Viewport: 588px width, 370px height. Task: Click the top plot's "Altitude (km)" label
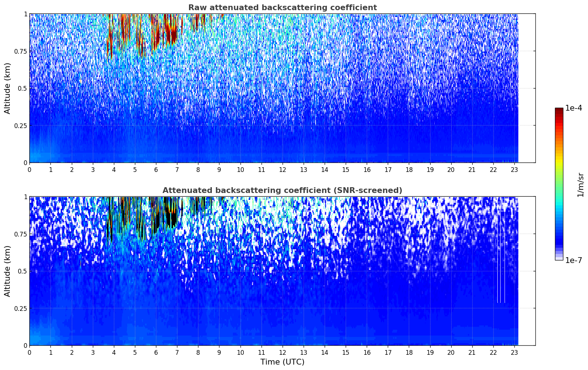click(x=8, y=88)
